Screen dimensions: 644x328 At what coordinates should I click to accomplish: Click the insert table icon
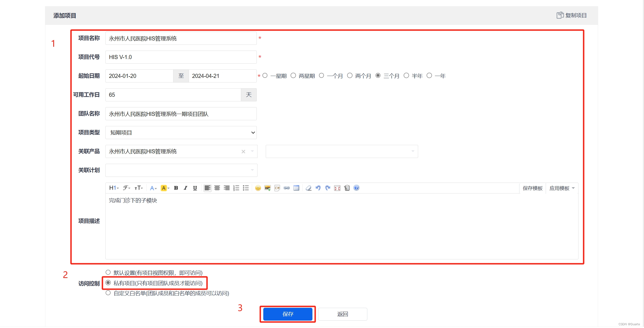pos(296,188)
